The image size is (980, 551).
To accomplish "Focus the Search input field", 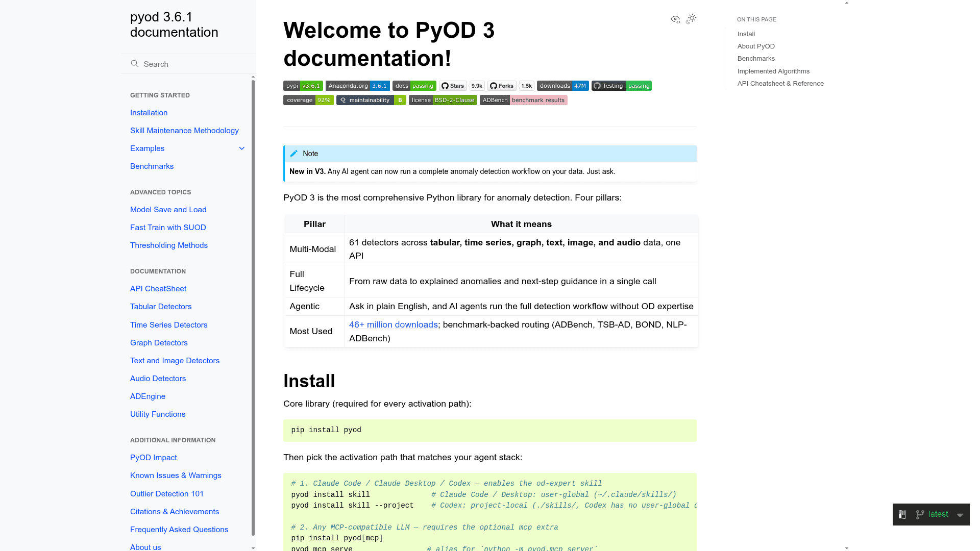I will coord(188,64).
